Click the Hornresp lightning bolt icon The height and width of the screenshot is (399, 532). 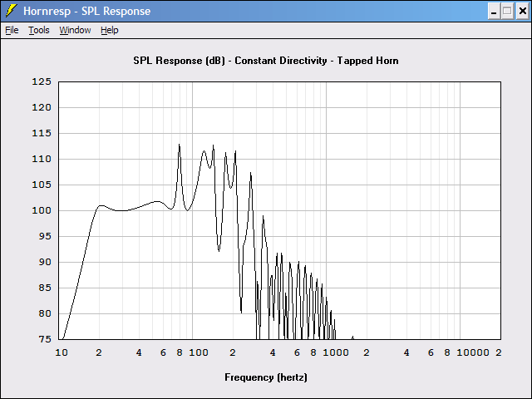click(11, 11)
